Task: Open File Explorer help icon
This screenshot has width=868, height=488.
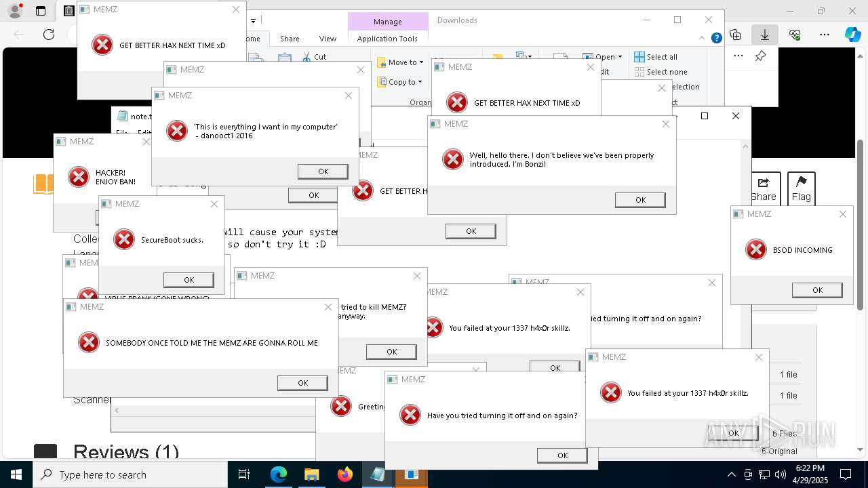Action: tap(716, 39)
